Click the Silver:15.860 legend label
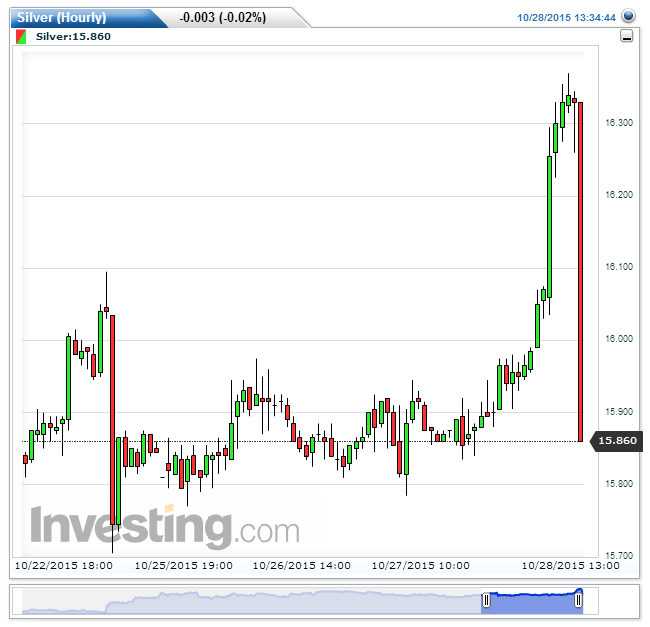This screenshot has height=627, width=650. tap(73, 36)
